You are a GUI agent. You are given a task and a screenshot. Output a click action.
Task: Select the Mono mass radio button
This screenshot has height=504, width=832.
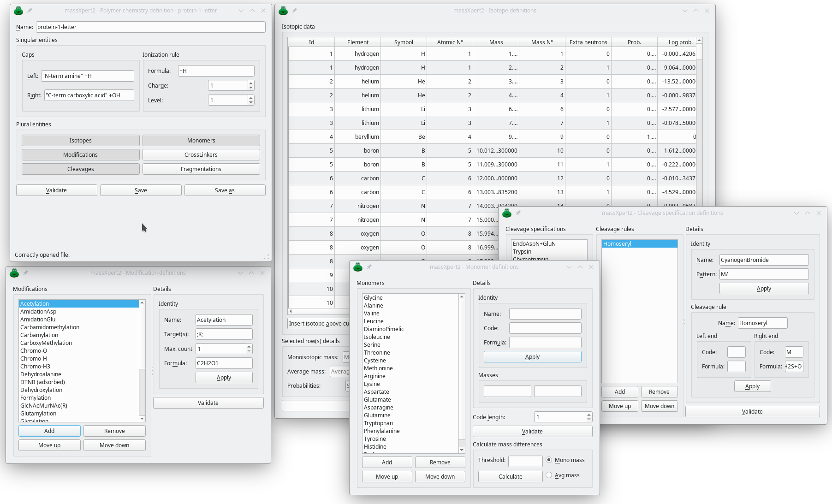coord(548,460)
